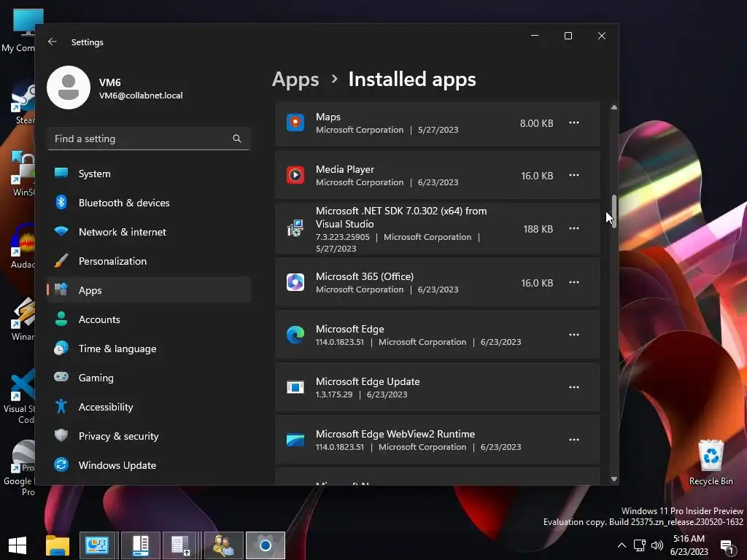Click the VM6 user avatar
747x560 pixels.
pos(69,87)
